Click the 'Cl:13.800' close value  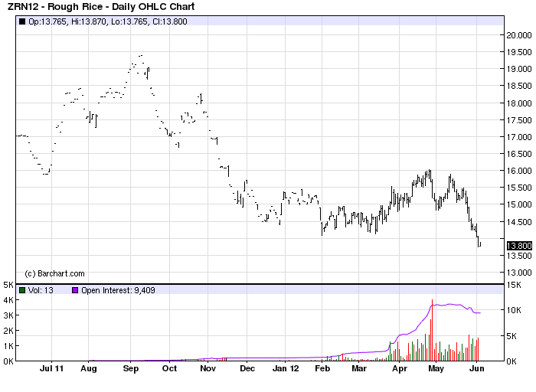coord(170,21)
